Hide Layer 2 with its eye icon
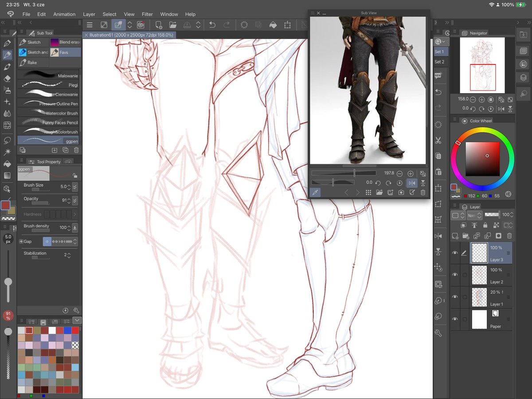 (455, 275)
